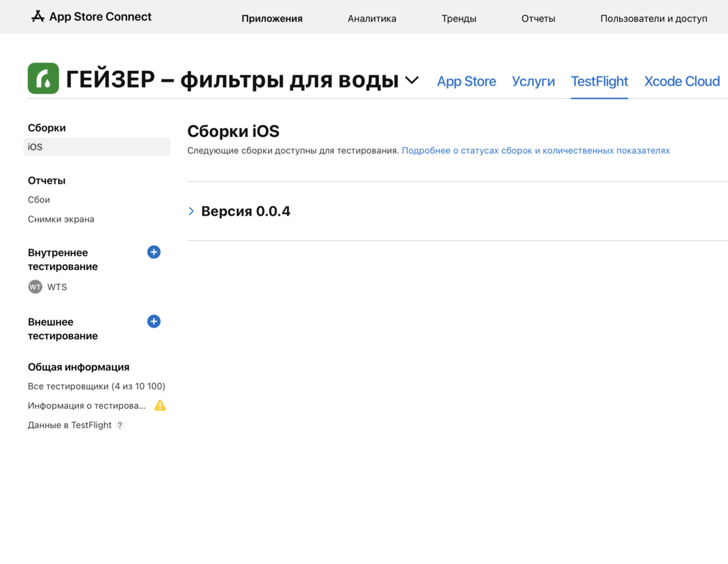
Task: Open Снимки экрана in sidebar
Action: point(61,220)
